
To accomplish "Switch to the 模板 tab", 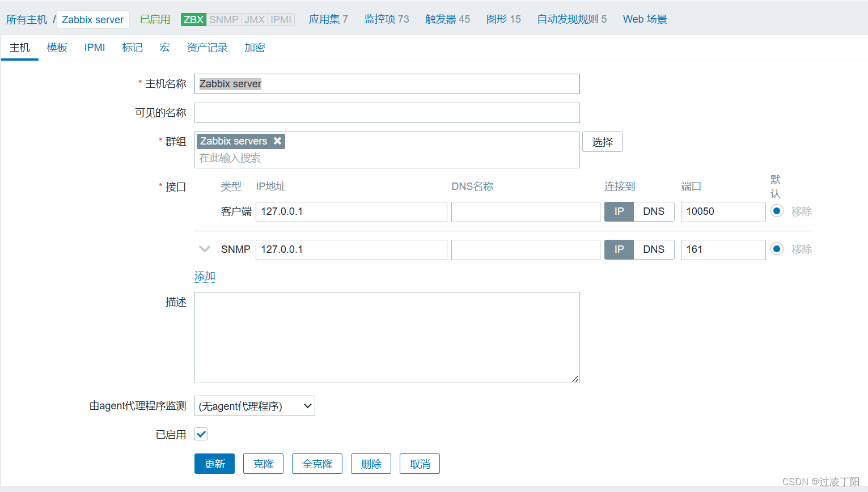I will (57, 48).
